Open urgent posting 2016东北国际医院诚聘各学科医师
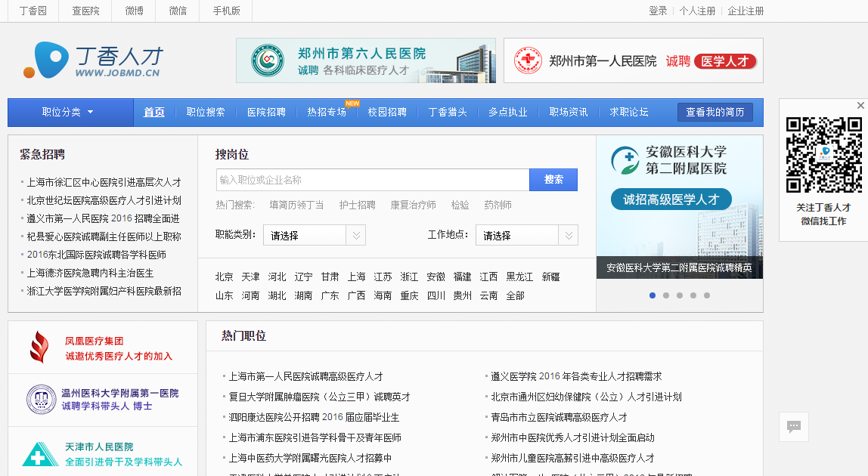Viewport: 868px width, 476px height. click(x=96, y=255)
